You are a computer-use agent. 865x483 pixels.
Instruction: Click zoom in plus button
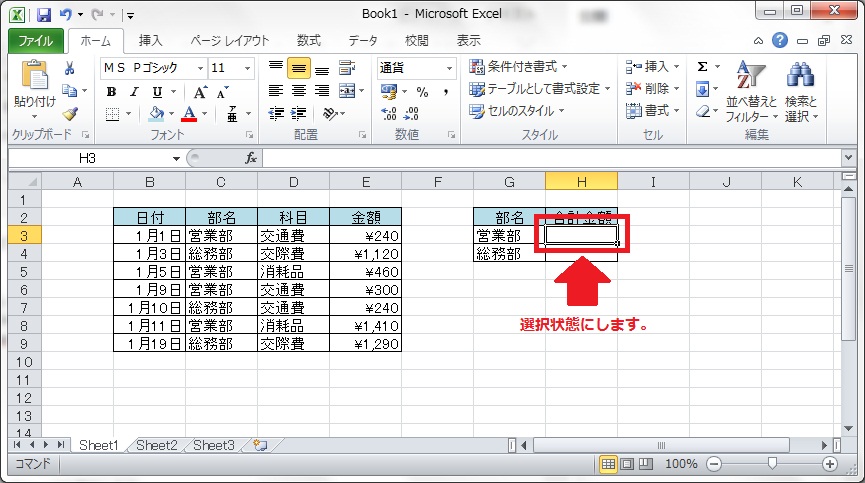830,464
